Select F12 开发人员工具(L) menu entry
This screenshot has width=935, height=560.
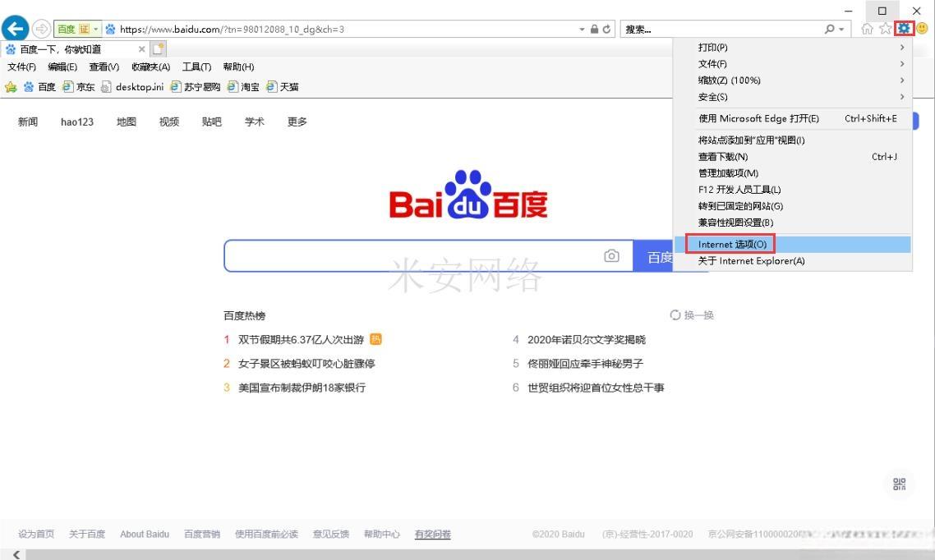click(793, 190)
